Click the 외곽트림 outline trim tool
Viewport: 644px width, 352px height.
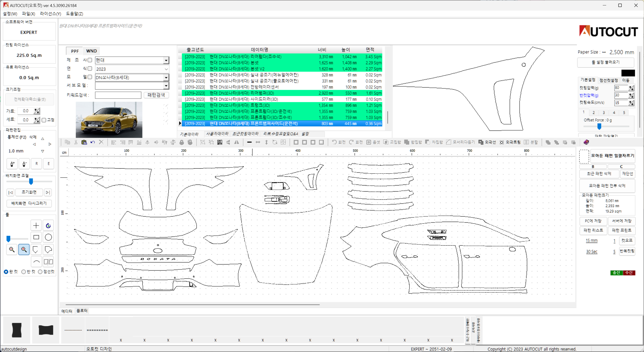(x=510, y=142)
